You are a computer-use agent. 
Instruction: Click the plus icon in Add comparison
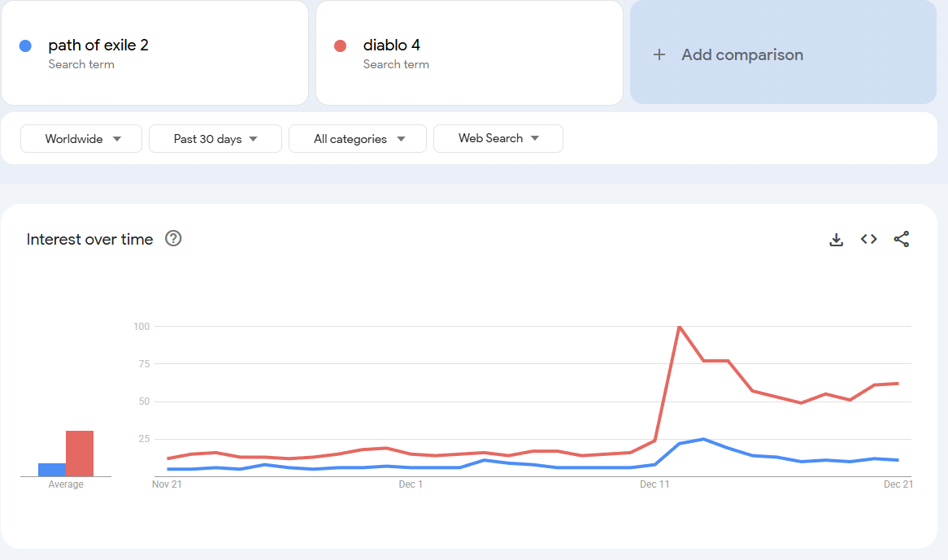659,55
